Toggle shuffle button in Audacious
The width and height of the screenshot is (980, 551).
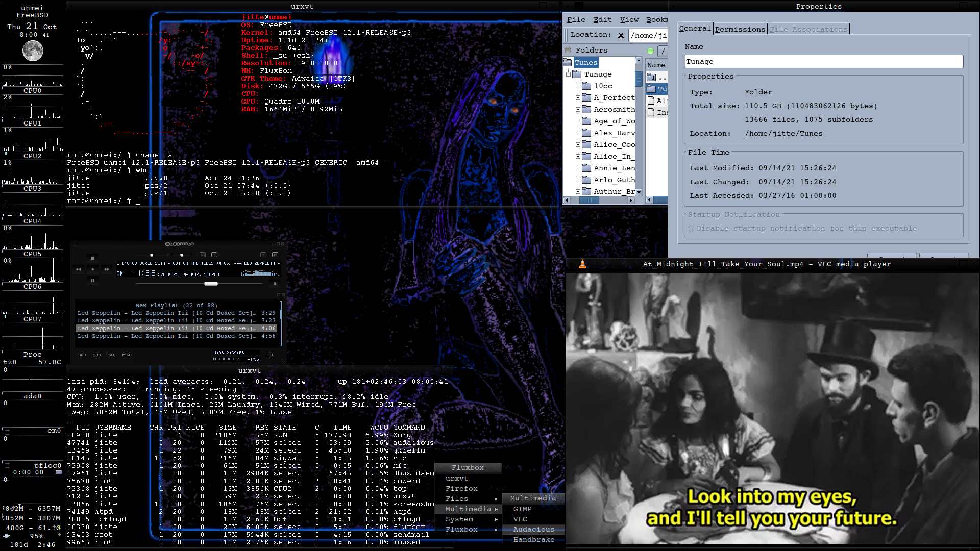click(263, 255)
